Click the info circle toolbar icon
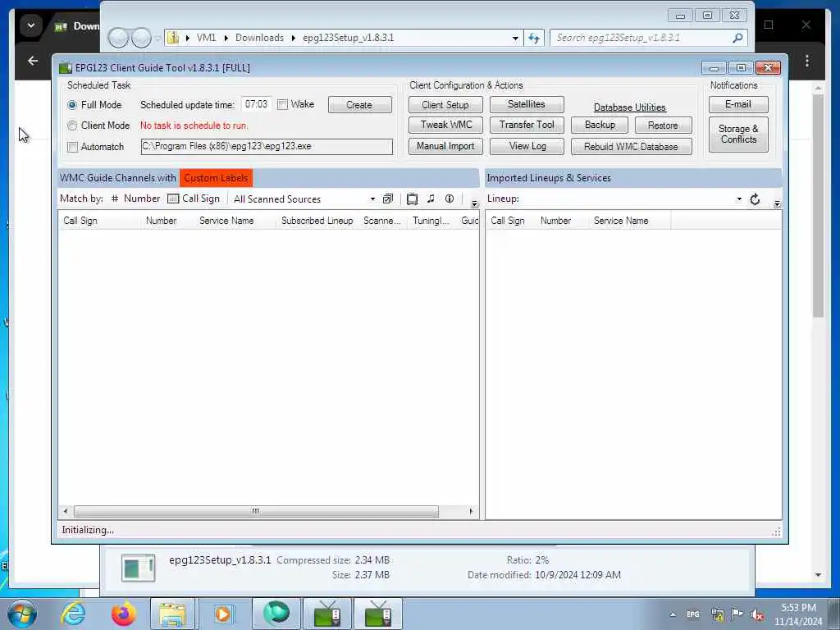Image resolution: width=840 pixels, height=630 pixels. tap(450, 199)
